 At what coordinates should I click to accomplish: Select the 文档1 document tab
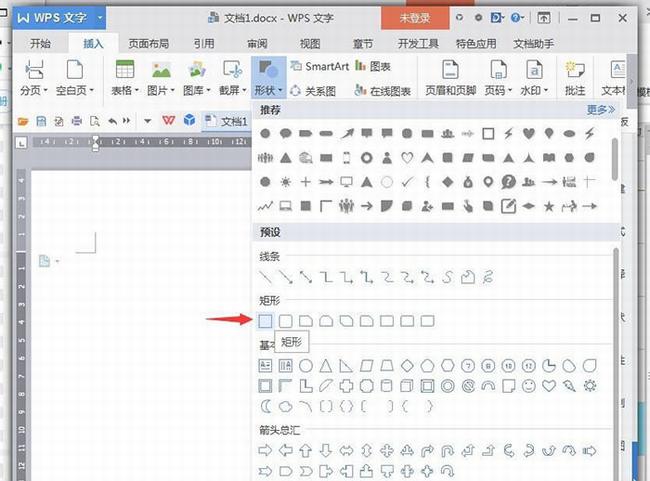(x=227, y=121)
